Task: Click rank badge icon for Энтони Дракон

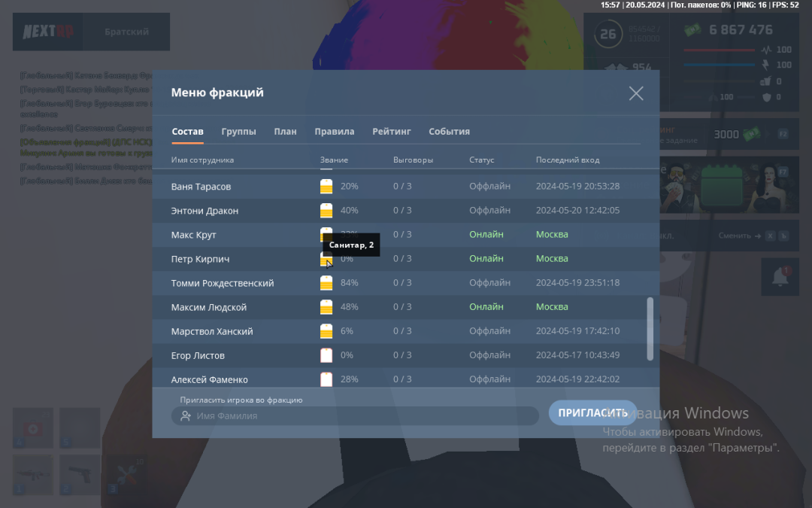Action: 326,211
